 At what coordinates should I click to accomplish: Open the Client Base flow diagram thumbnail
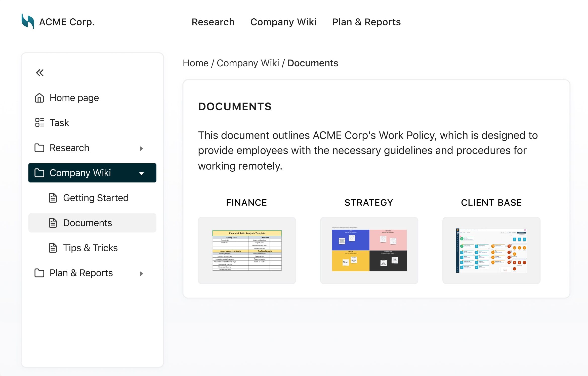pos(491,250)
